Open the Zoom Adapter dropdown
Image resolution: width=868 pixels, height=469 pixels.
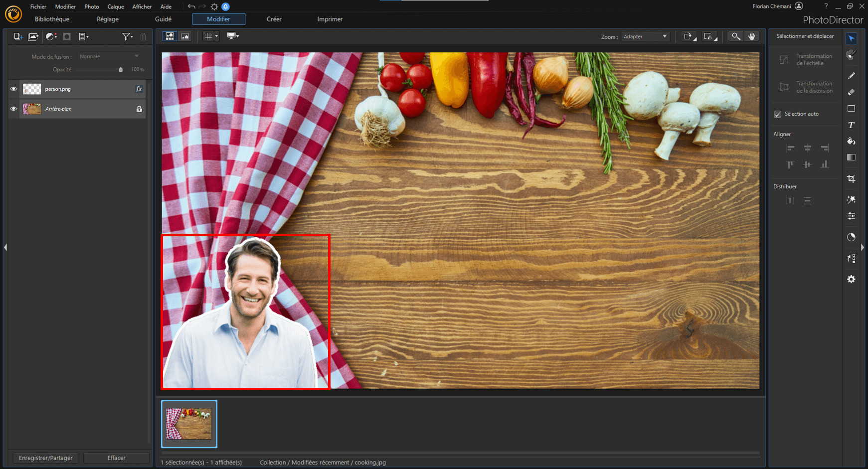tap(645, 36)
